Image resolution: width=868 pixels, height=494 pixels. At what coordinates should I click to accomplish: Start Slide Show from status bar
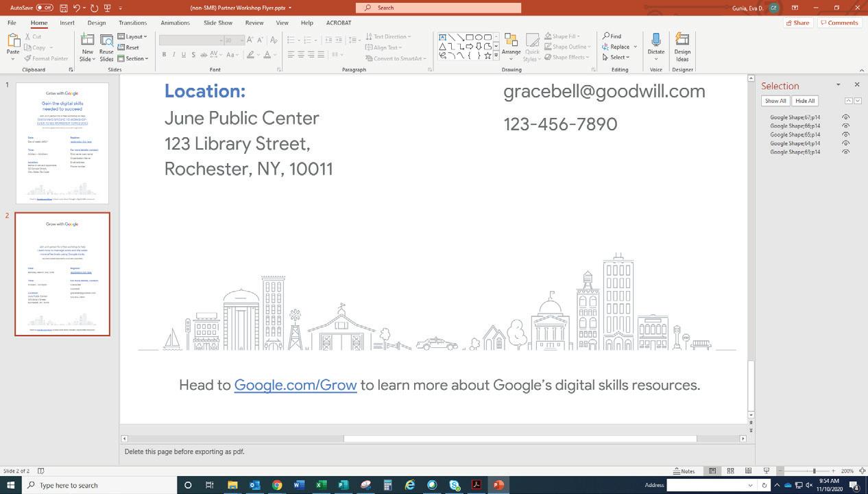click(766, 471)
